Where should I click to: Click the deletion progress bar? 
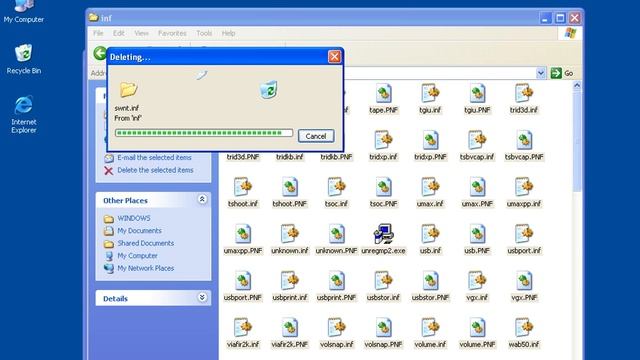tap(204, 133)
